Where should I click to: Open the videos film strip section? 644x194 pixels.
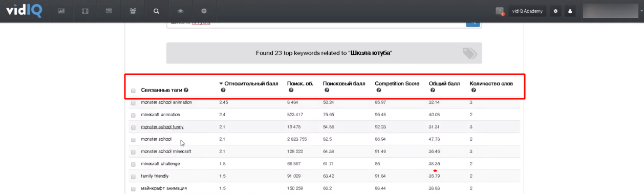coord(85,11)
